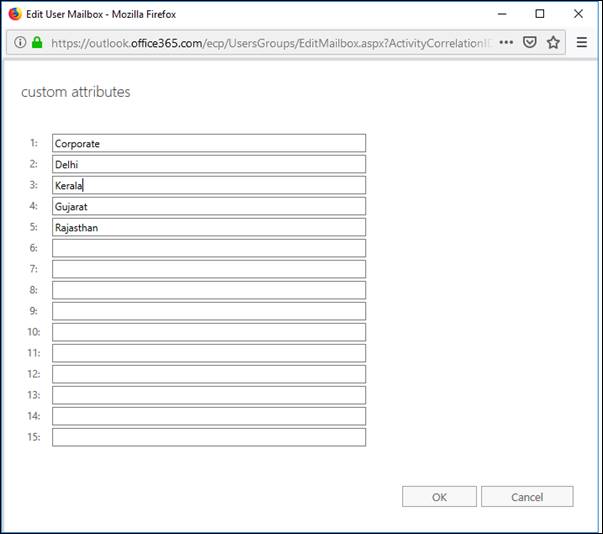This screenshot has height=534, width=603.
Task: Click the URL address bar text
Action: pos(272,43)
